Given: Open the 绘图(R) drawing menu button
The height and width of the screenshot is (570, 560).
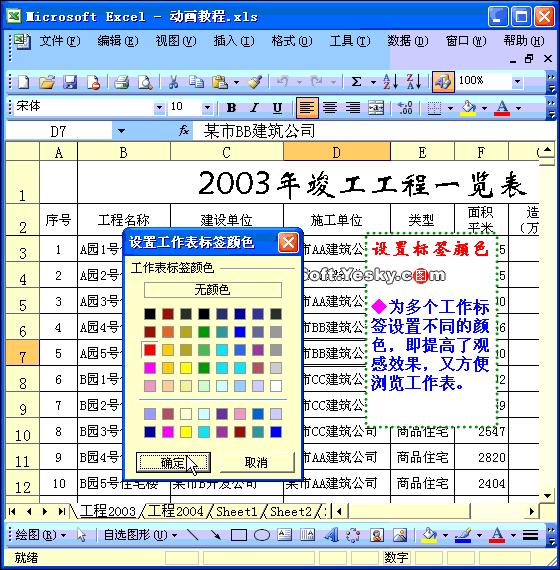Looking at the screenshot, I should click(x=41, y=535).
